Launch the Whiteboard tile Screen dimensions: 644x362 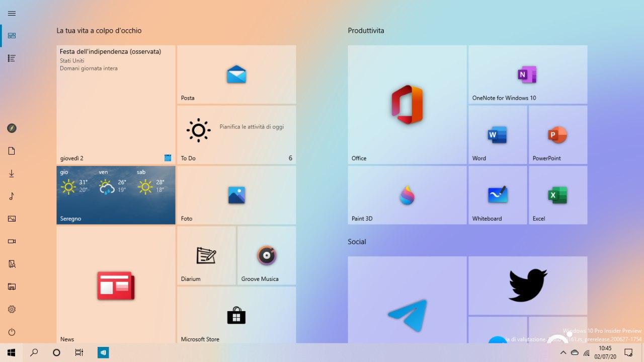(x=498, y=195)
